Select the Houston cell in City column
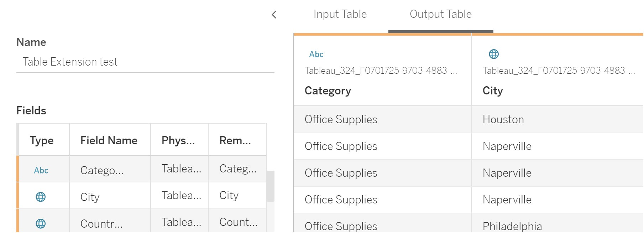 click(557, 119)
